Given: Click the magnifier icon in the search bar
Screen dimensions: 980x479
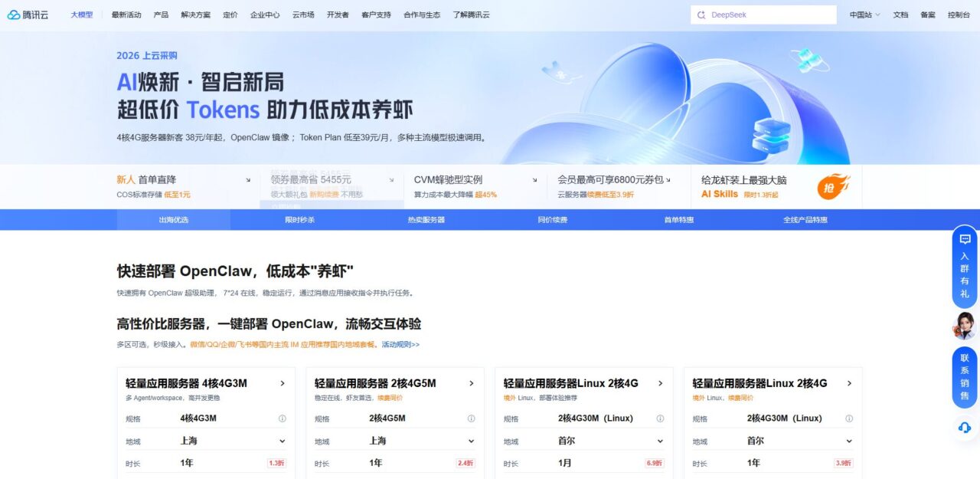Looking at the screenshot, I should coord(701,14).
